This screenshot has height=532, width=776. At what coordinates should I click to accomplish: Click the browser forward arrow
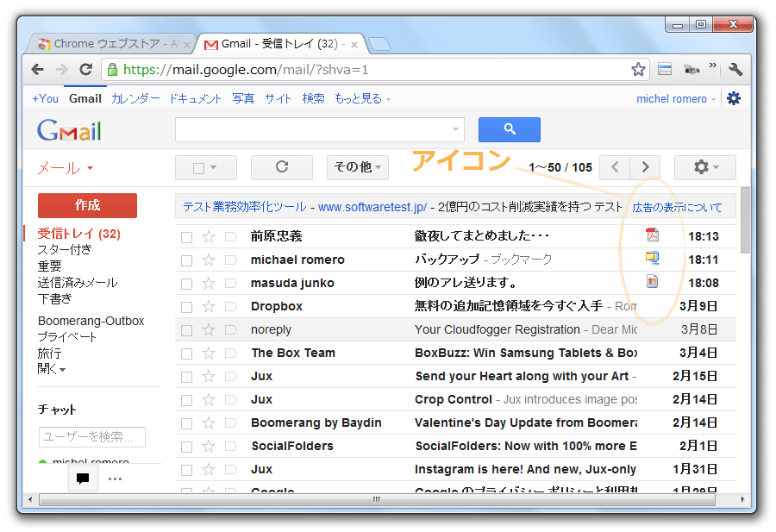click(61, 70)
